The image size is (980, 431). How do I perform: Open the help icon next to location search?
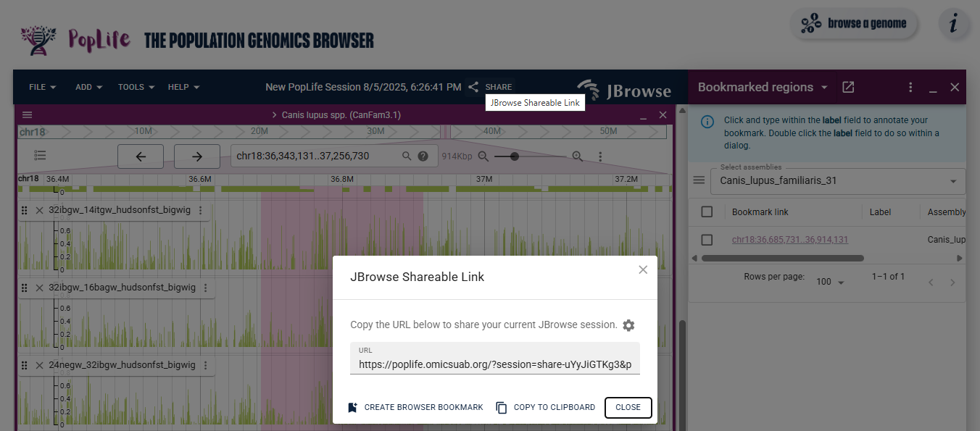(423, 156)
